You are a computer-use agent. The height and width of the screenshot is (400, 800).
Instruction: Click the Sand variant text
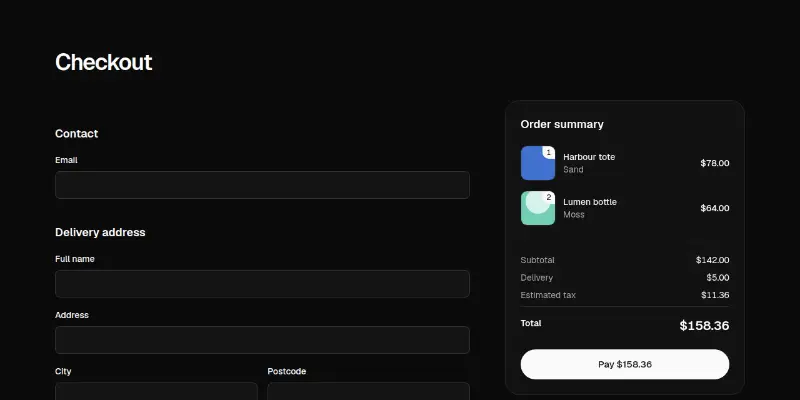point(573,169)
